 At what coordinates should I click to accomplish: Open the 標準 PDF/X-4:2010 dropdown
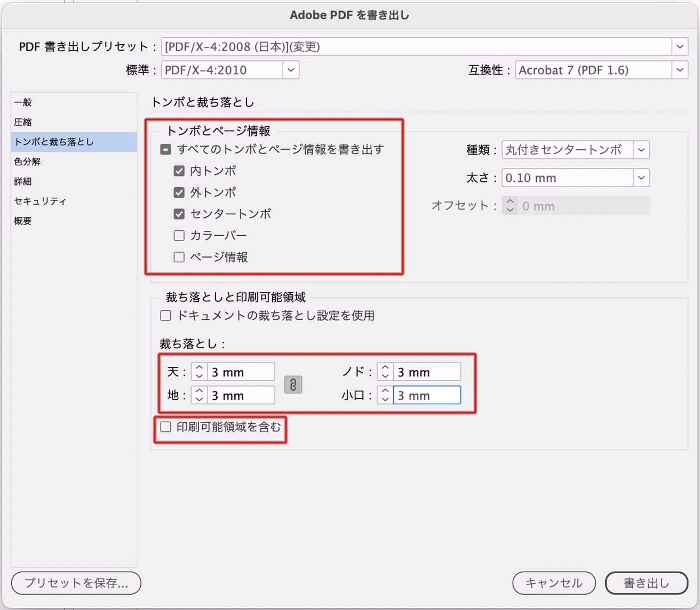[x=291, y=70]
